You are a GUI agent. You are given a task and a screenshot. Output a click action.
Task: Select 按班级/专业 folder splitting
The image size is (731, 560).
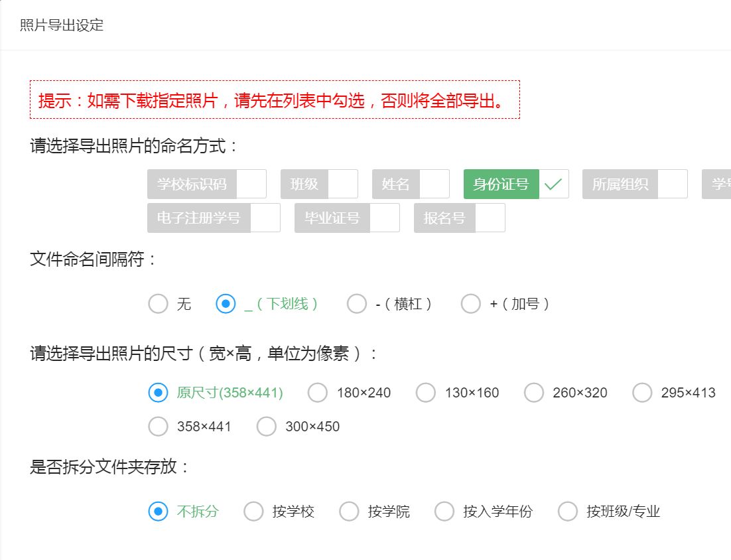(x=568, y=512)
